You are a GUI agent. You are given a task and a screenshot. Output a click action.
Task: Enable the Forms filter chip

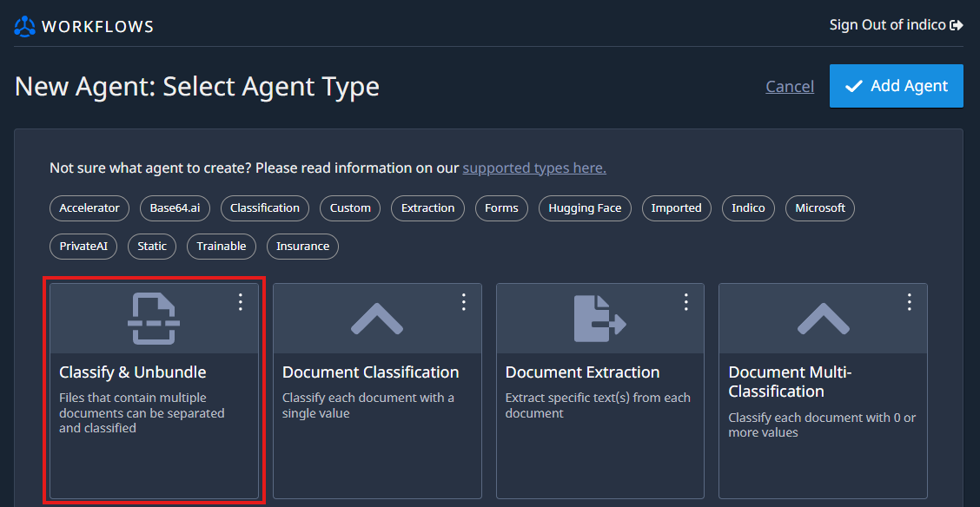click(501, 208)
